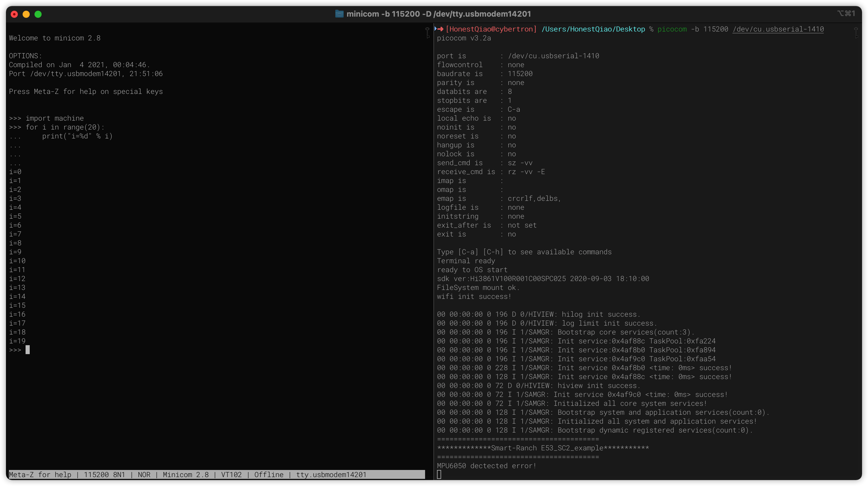Viewport: 868px width, 486px height.
Task: Click 'receive_cmd is : rz -vv -E' line
Action: [491, 172]
